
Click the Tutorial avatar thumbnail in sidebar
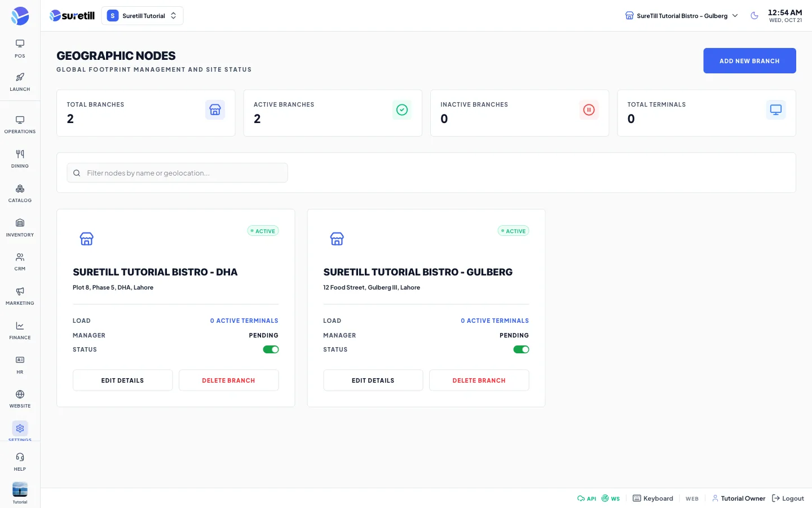20,489
